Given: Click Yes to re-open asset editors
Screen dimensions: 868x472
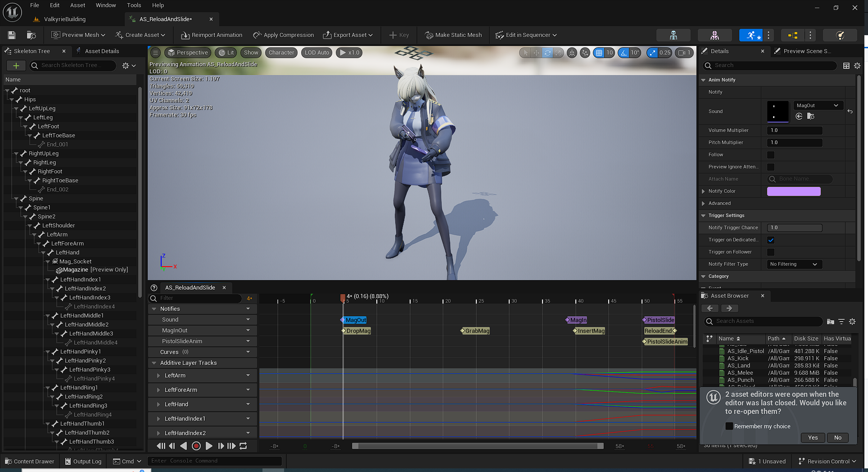Looking at the screenshot, I should click(813, 438).
